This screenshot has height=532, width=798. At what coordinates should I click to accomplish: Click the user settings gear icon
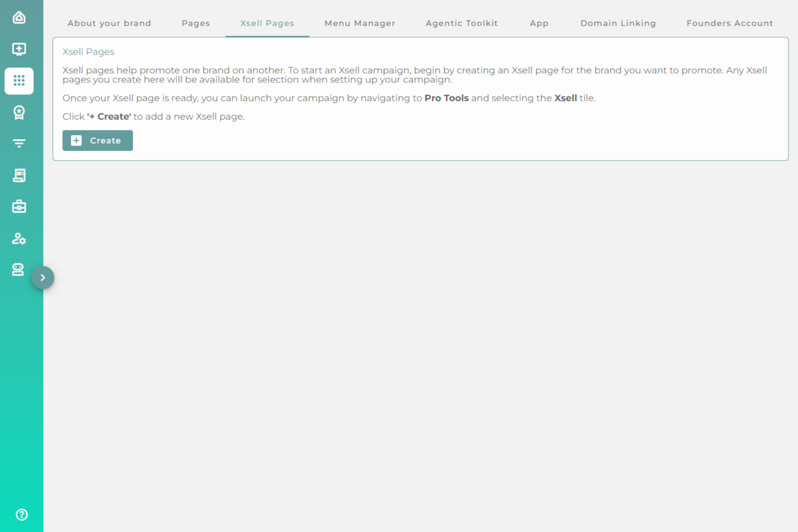[x=19, y=238]
